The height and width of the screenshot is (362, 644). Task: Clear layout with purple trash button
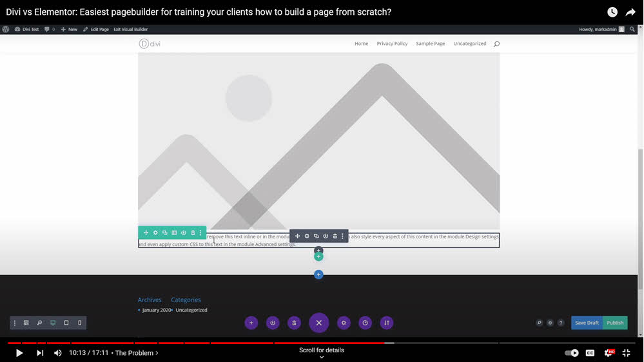point(294,323)
